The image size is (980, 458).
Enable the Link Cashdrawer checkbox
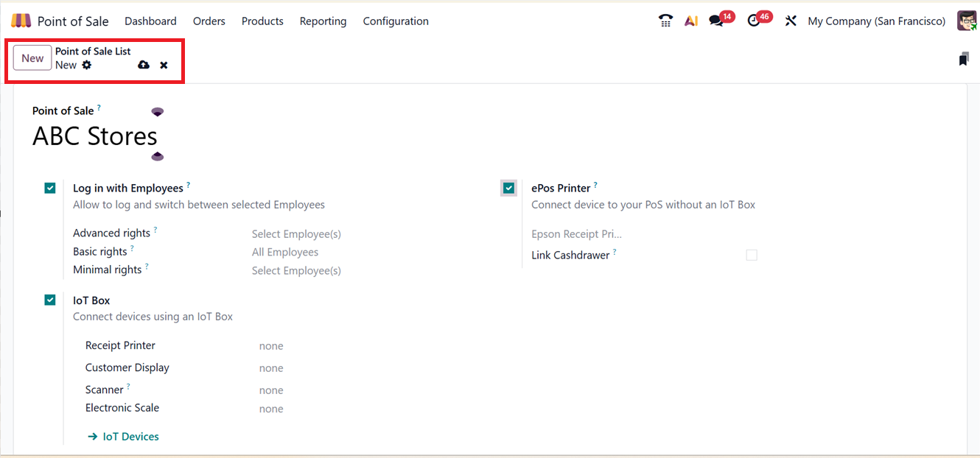point(751,255)
